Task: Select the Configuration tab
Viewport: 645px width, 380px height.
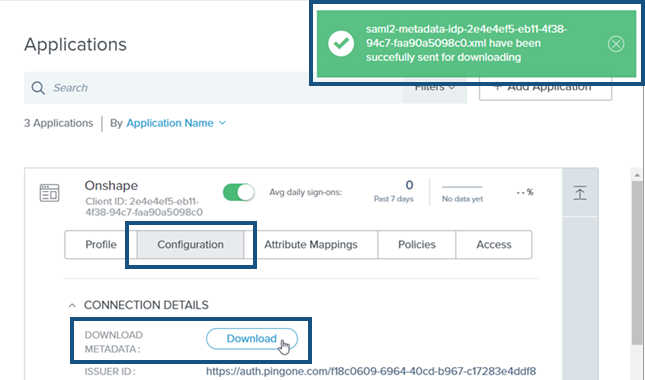Action: pos(190,244)
